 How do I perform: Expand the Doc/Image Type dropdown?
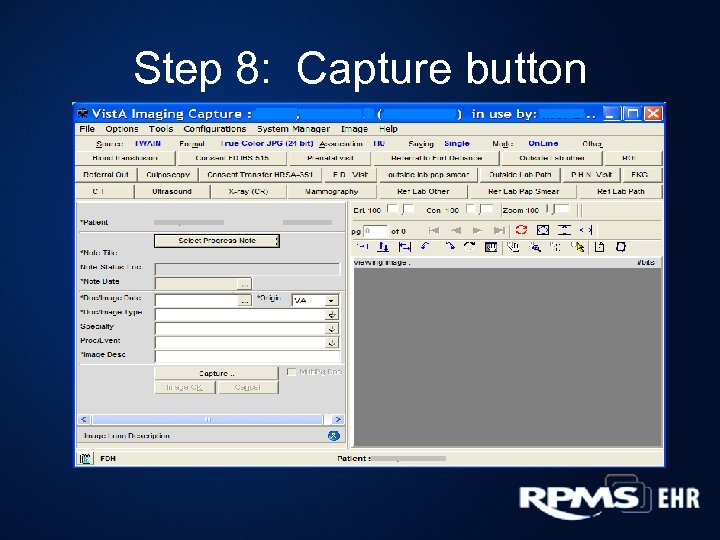click(x=332, y=315)
